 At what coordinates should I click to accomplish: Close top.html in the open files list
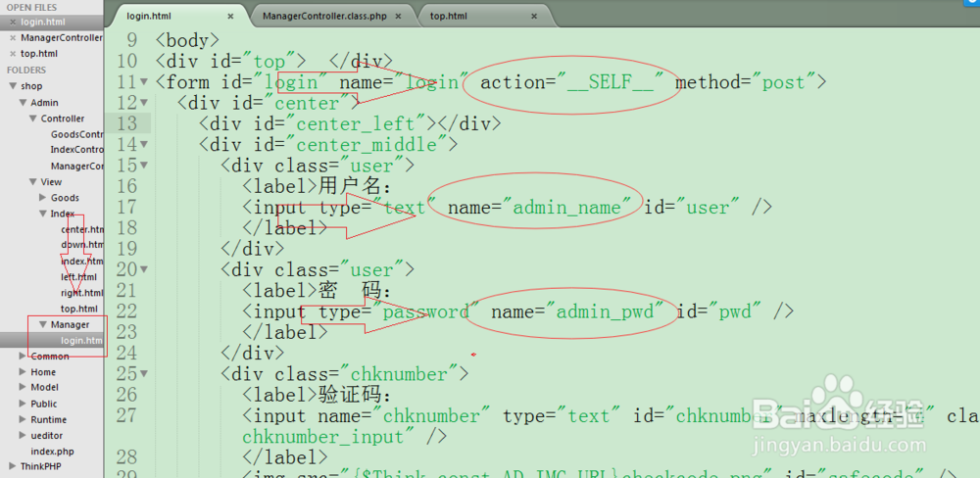point(13,54)
